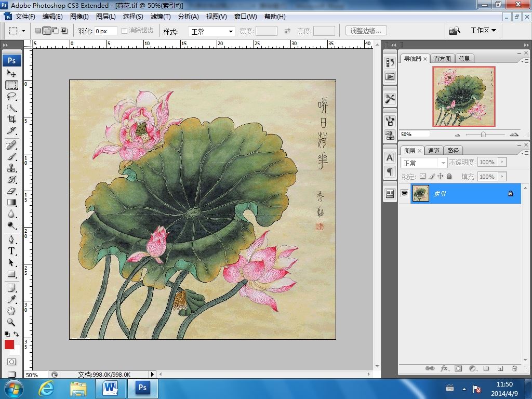The width and height of the screenshot is (532, 399).
Task: Toggle Quick Mask mode button
Action: click(11, 362)
